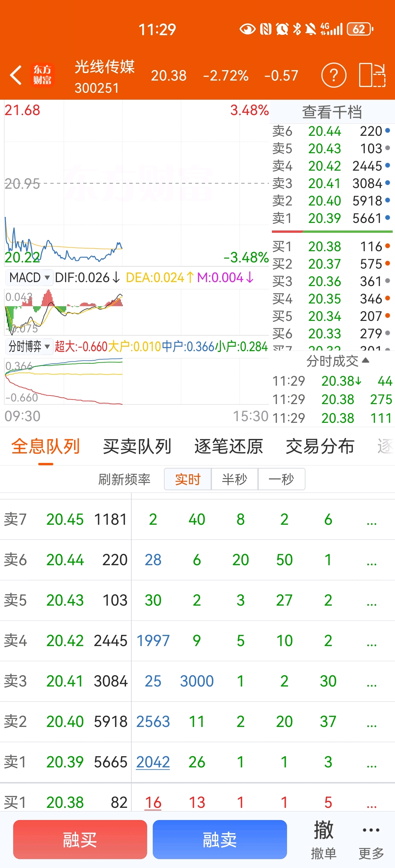This screenshot has height=868, width=395.
Task: Tap price 20.45 in 卖7 row
Action: (x=65, y=519)
